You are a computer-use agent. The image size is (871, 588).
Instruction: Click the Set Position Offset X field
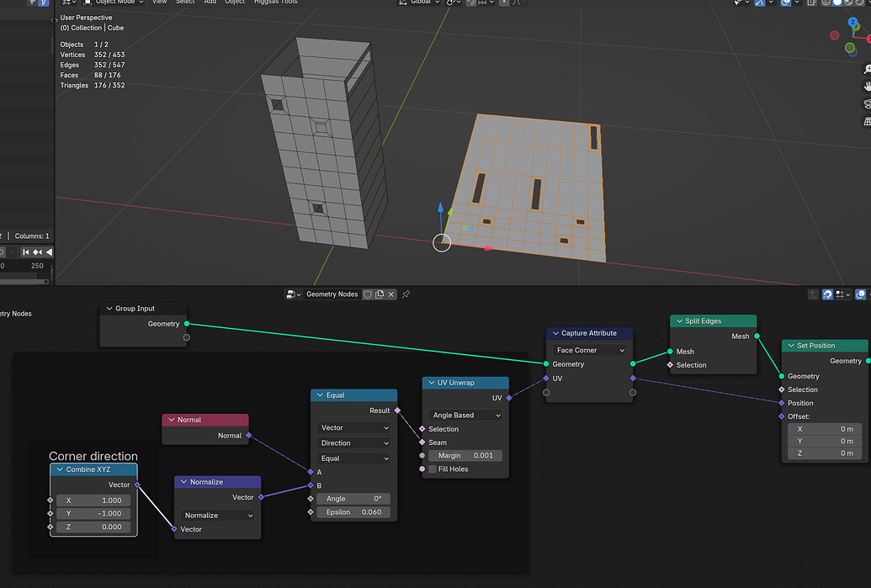[825, 429]
